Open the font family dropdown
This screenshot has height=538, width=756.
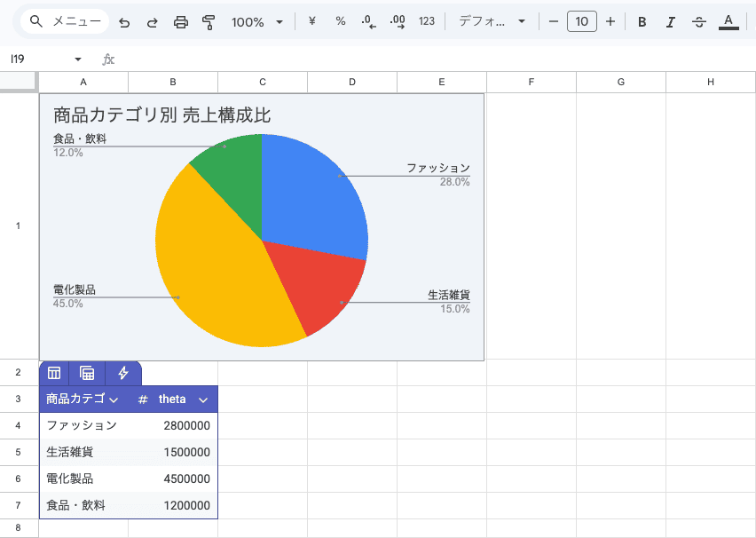492,21
